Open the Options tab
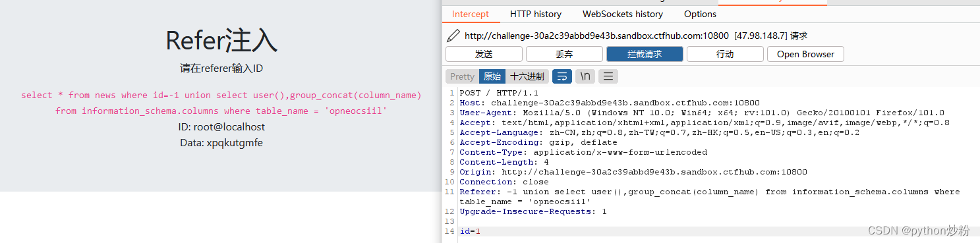980x243 pixels. click(x=700, y=14)
